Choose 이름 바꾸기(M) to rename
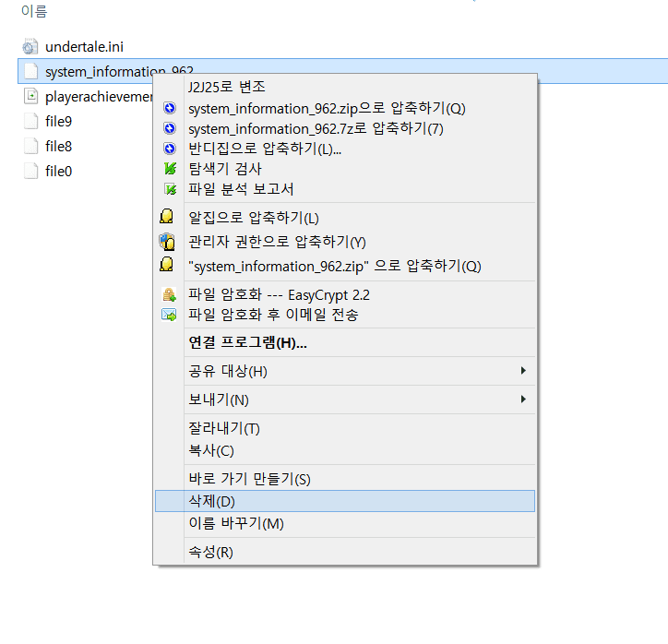This screenshot has width=668, height=644. point(236,523)
